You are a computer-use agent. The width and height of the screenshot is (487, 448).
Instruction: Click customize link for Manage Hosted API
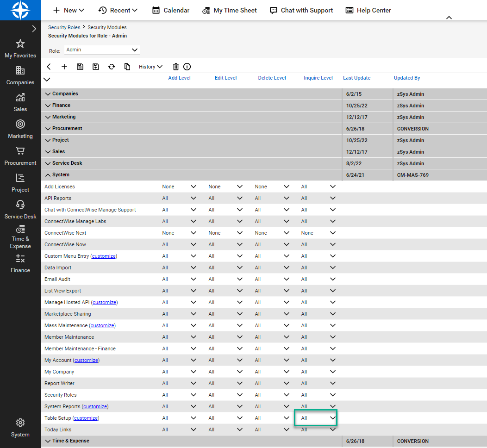[104, 302]
